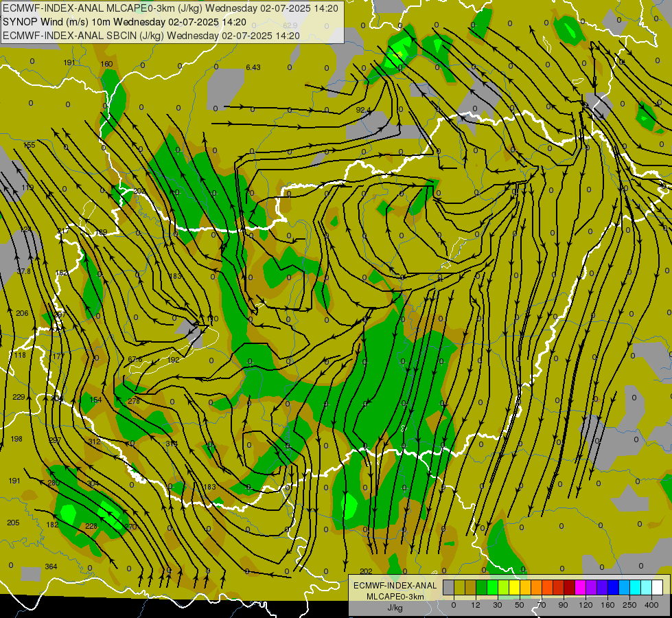The image size is (672, 618).
Task: Click the legend title MLCAPE0-3km
Action: tap(395, 597)
